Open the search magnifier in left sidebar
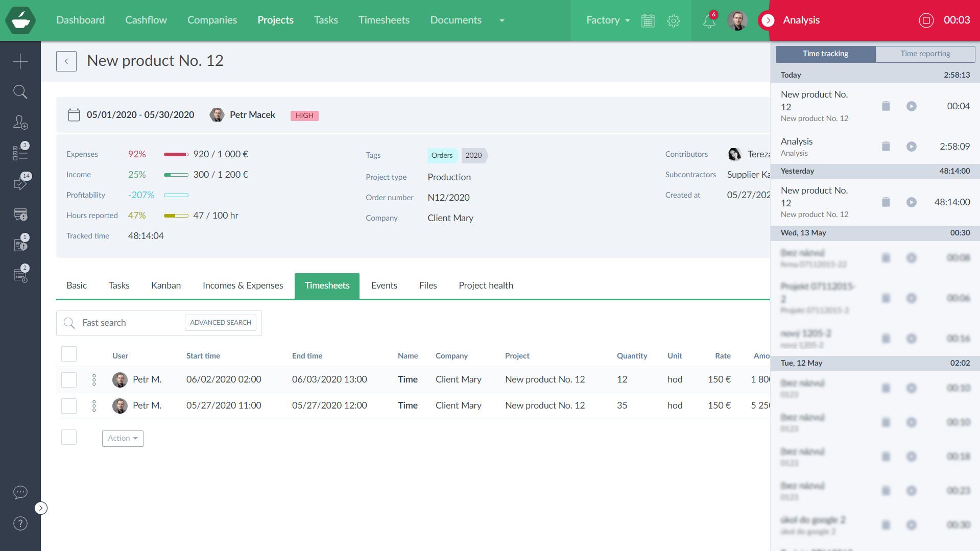The height and width of the screenshot is (551, 980). point(20,92)
